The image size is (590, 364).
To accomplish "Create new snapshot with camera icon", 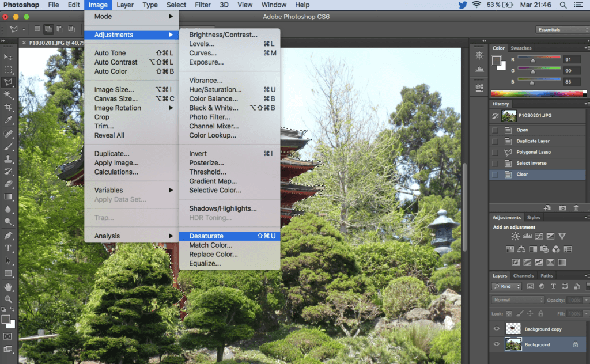I will pos(562,207).
